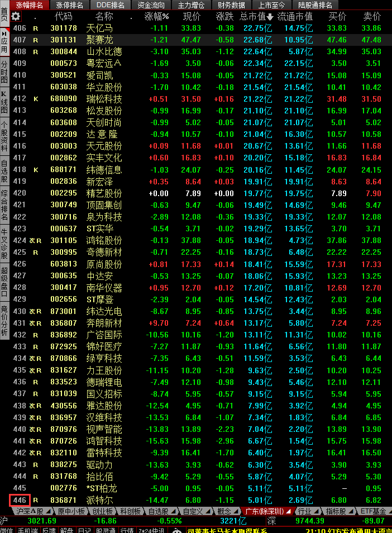
Task: Open 分时图 from left sidebar
Action: coord(4,72)
